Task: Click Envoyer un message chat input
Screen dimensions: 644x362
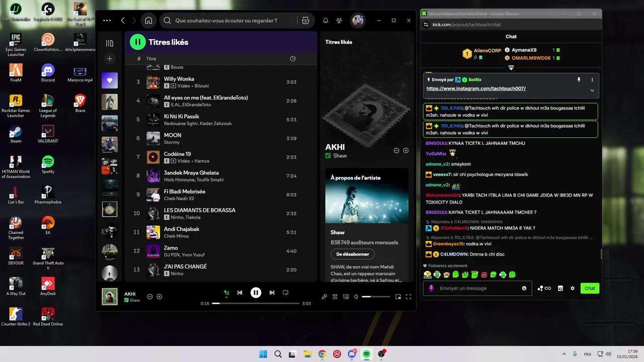Action: (478, 288)
